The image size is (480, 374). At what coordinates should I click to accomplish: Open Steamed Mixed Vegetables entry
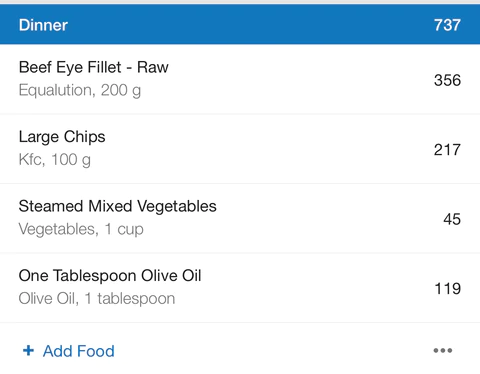[x=240, y=218]
